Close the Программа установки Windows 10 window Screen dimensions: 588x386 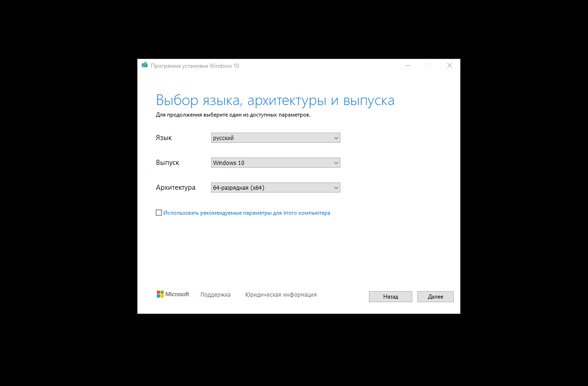[450, 65]
